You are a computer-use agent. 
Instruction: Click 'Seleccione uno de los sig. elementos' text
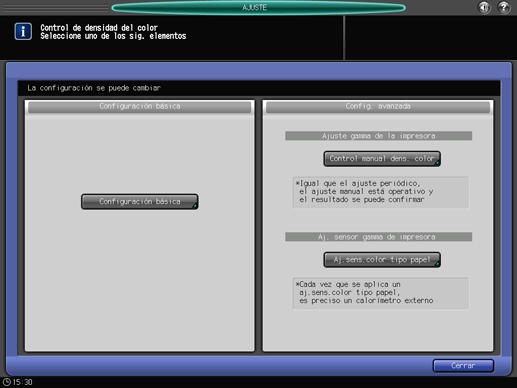pyautogui.click(x=113, y=36)
